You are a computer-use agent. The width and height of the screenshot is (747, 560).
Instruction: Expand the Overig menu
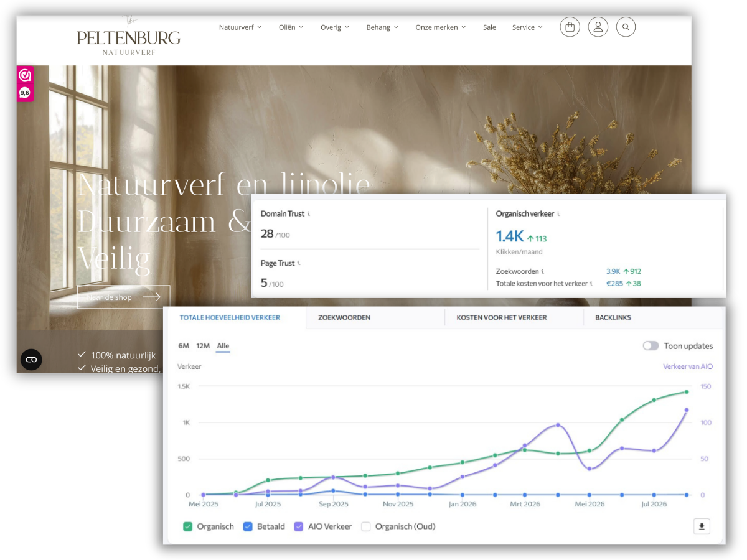tap(335, 27)
